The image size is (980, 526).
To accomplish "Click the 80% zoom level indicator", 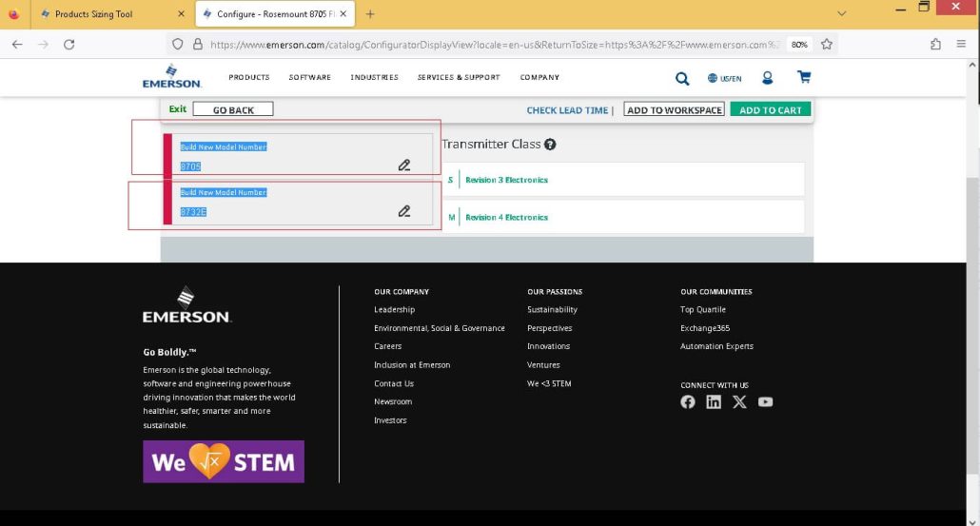I will point(799,45).
